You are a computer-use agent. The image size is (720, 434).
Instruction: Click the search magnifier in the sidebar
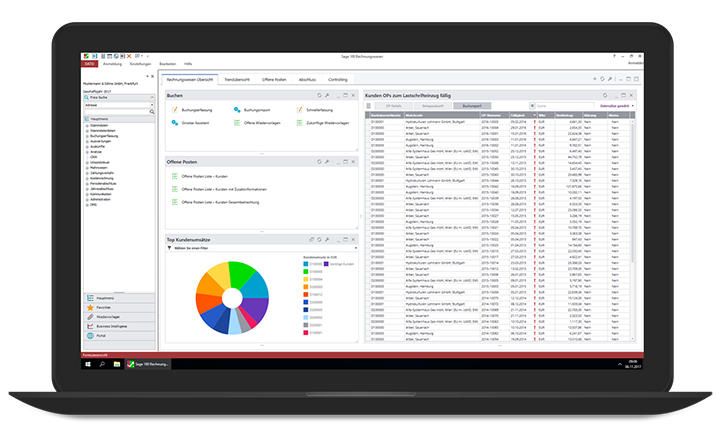pyautogui.click(x=152, y=112)
